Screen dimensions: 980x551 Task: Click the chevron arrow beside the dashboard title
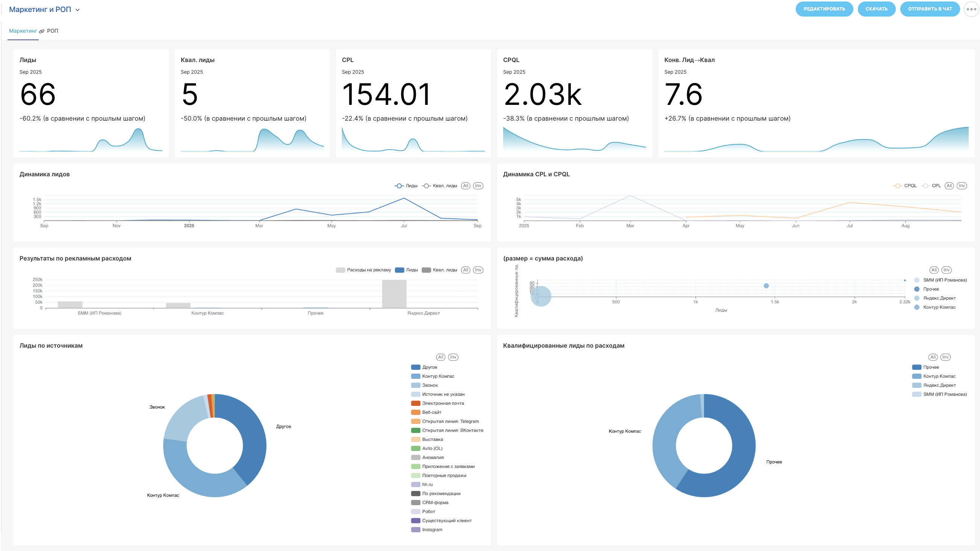point(77,10)
